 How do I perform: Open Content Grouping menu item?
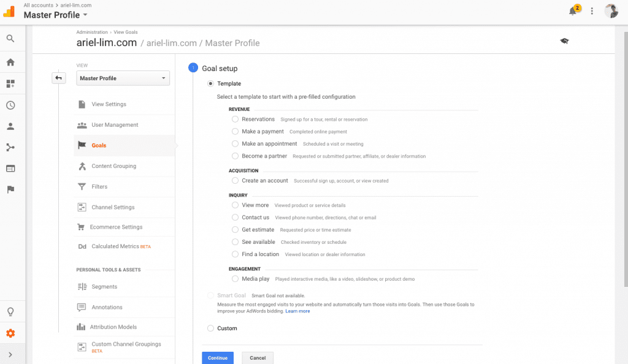[x=124, y=166]
